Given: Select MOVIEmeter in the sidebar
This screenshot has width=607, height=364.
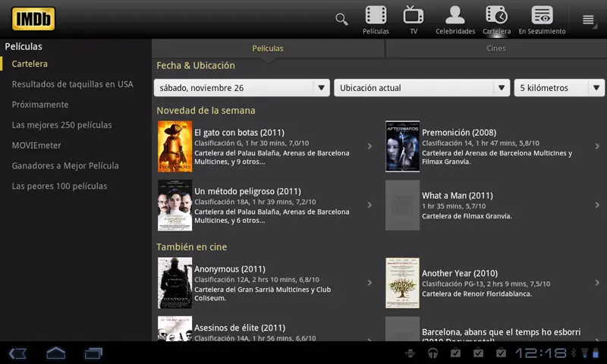Looking at the screenshot, I should [36, 146].
